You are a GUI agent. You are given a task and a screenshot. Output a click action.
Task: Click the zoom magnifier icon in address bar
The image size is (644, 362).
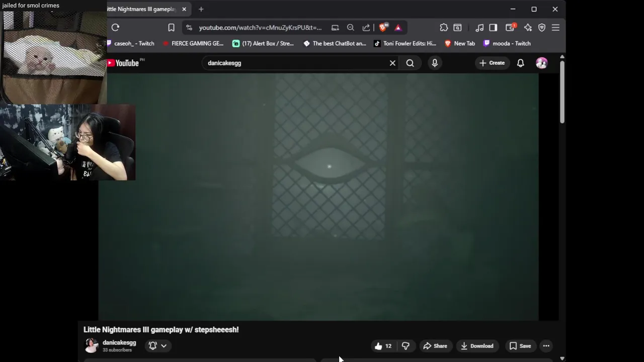pos(351,28)
